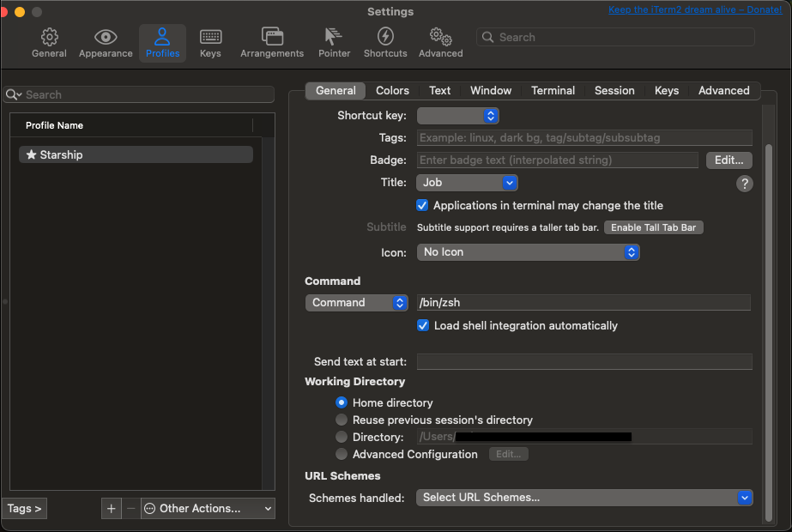This screenshot has height=532, width=792.
Task: Open the iTerm2 Donate link
Action: [695, 9]
